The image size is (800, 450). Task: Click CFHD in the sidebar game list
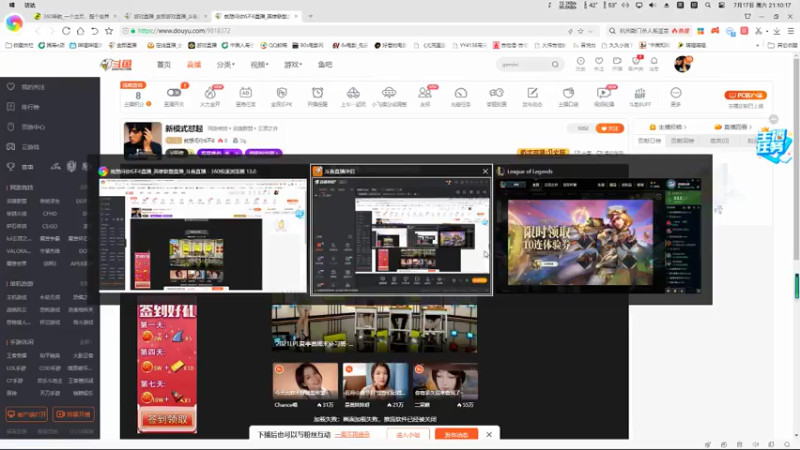tap(49, 214)
